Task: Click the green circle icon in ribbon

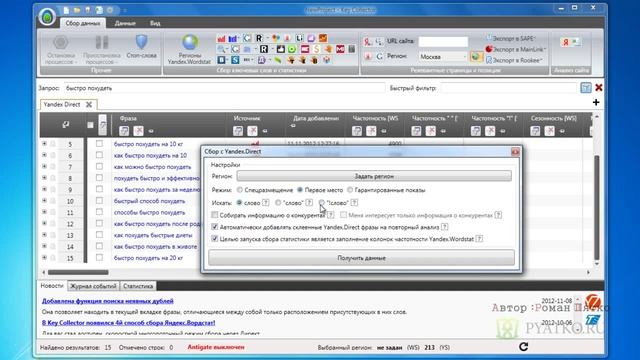Action: coord(292,49)
